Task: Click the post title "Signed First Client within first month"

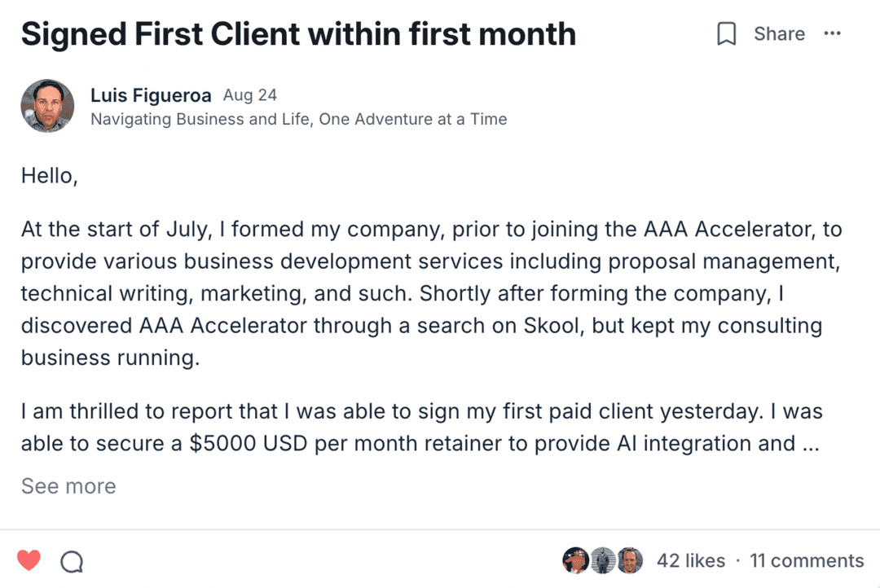Action: point(298,34)
